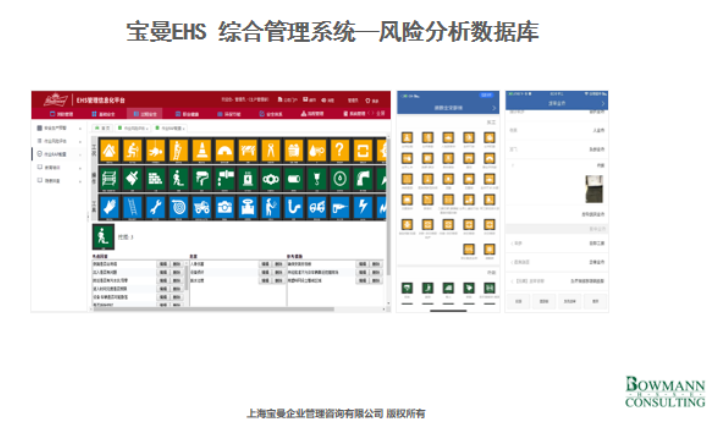711x422 pixels.
Task: Choose the yellow person-on-ladder icon
Action: tap(178, 150)
